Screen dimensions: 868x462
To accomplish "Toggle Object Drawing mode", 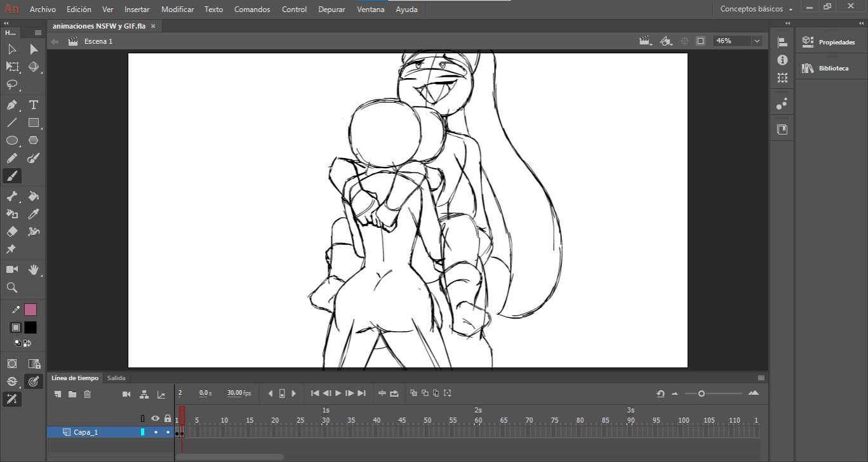I will tap(12, 364).
